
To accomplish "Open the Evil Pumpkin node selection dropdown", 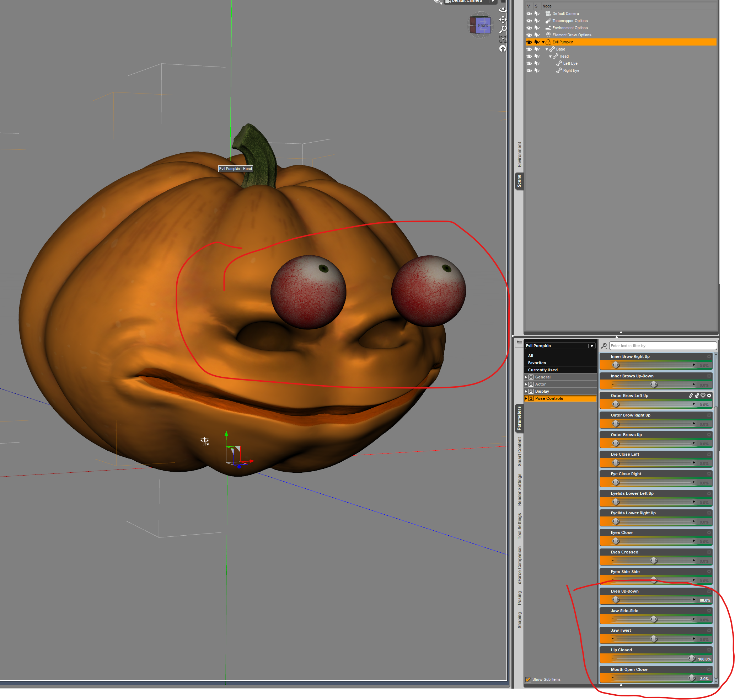I will (592, 346).
